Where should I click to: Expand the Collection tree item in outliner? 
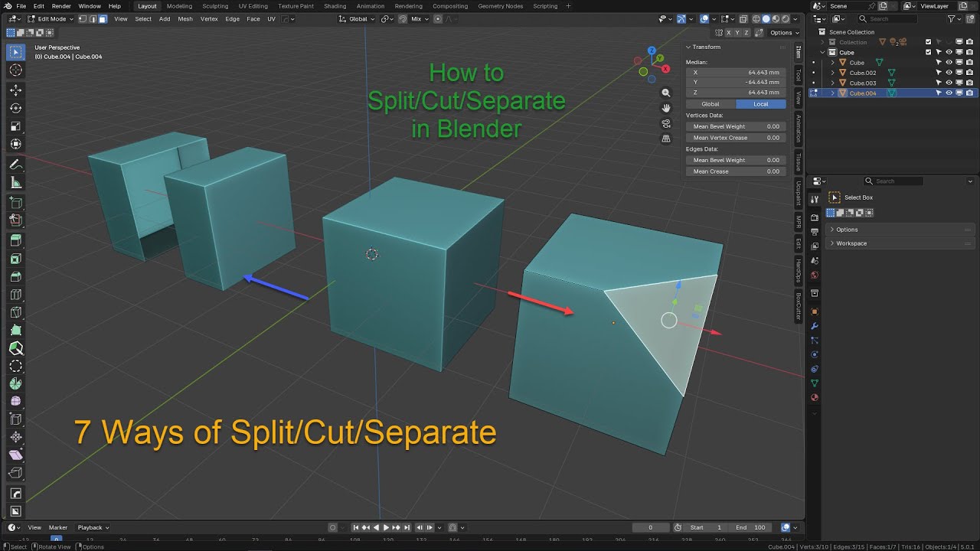point(823,42)
